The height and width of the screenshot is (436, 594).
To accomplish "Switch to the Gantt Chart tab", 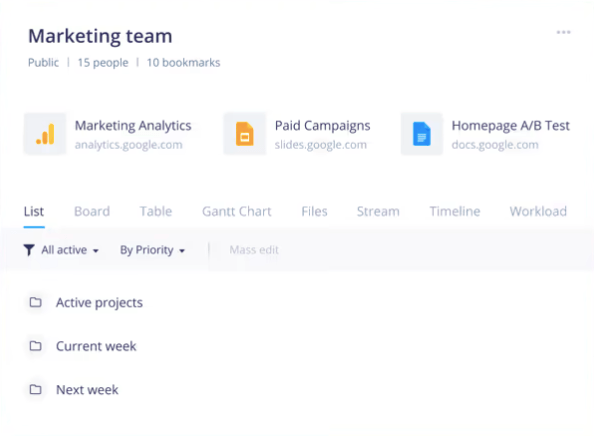I will [x=237, y=211].
